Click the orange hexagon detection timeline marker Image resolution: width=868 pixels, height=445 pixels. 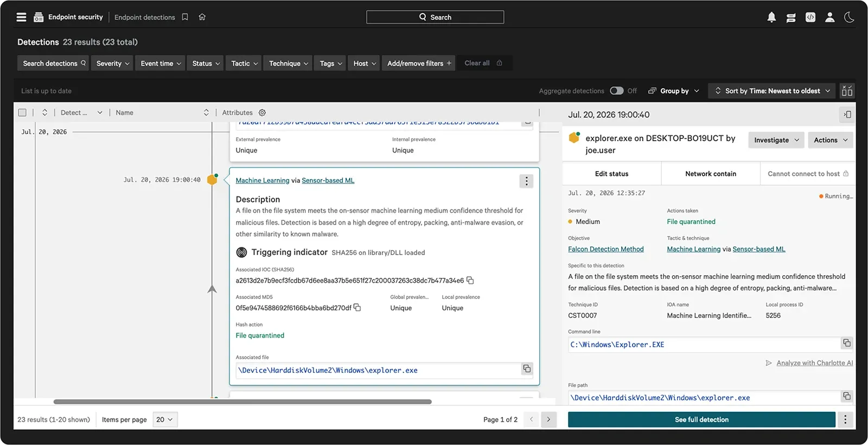tap(212, 180)
